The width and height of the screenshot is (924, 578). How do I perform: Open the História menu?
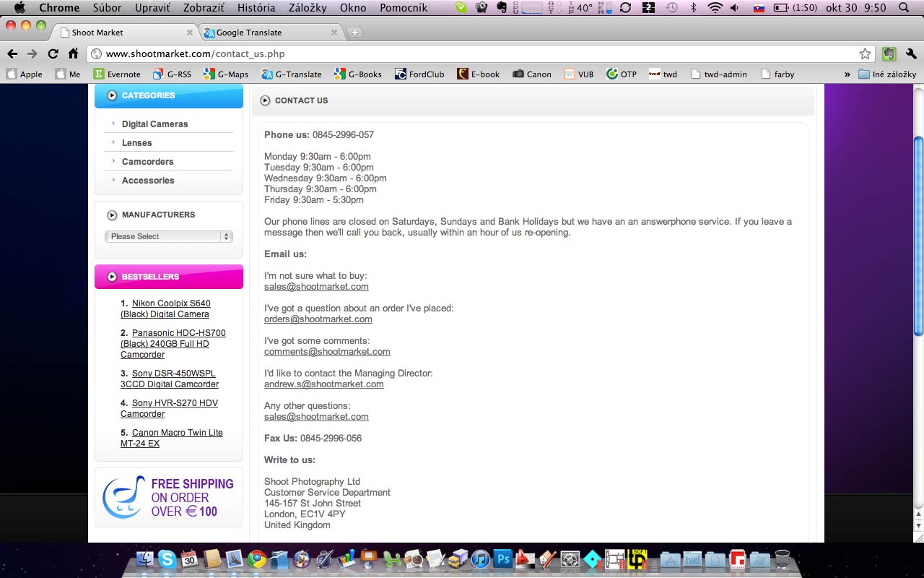(x=256, y=8)
